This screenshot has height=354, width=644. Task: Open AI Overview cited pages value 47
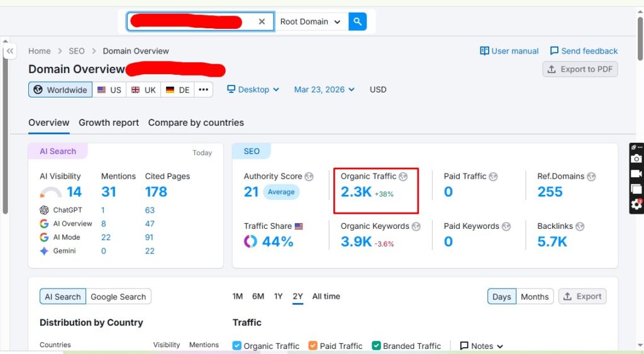tap(150, 224)
